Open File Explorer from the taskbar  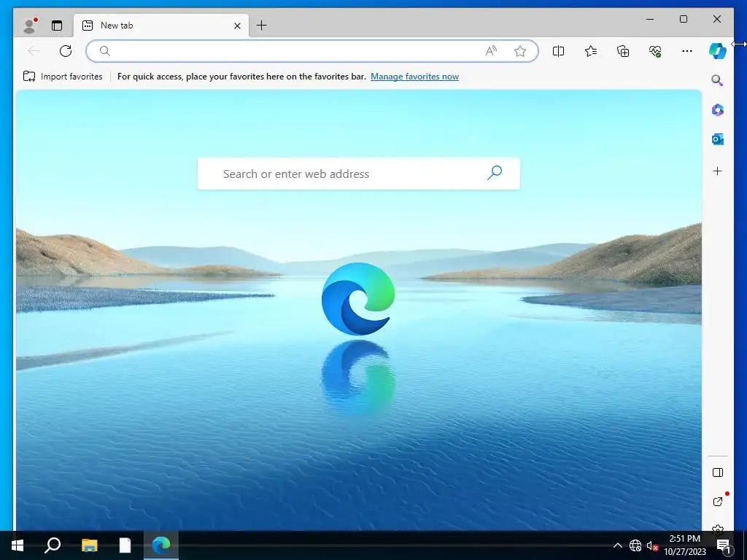tap(89, 545)
